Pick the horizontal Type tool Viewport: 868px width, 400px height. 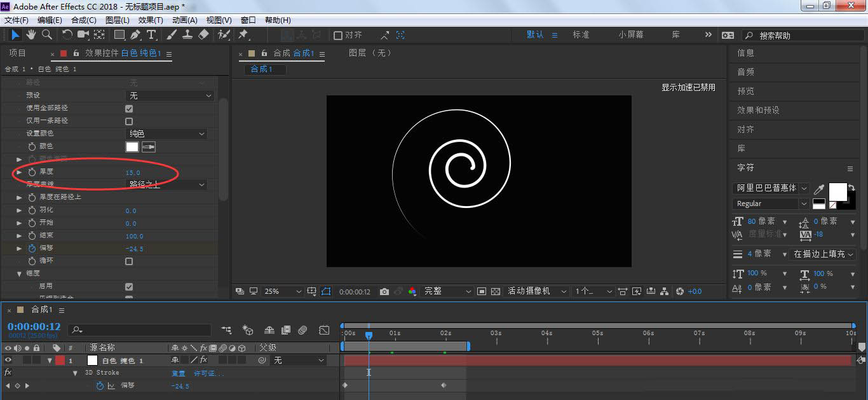click(151, 34)
